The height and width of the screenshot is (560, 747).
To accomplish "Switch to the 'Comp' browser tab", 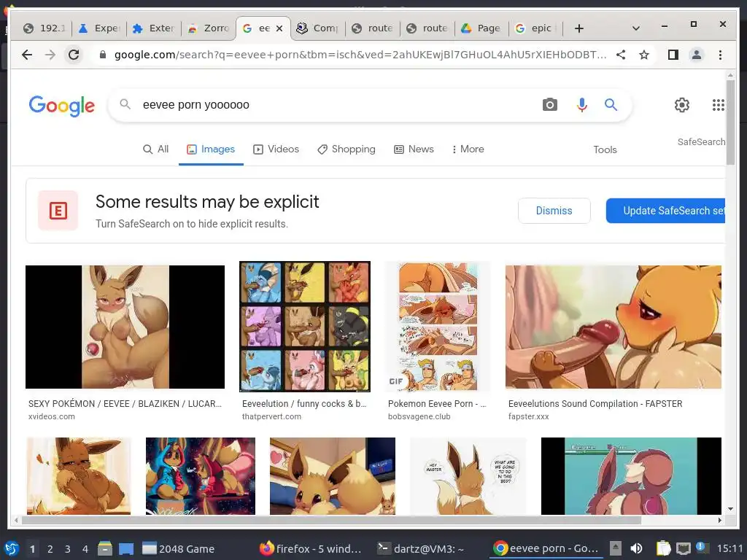I will tap(318, 28).
